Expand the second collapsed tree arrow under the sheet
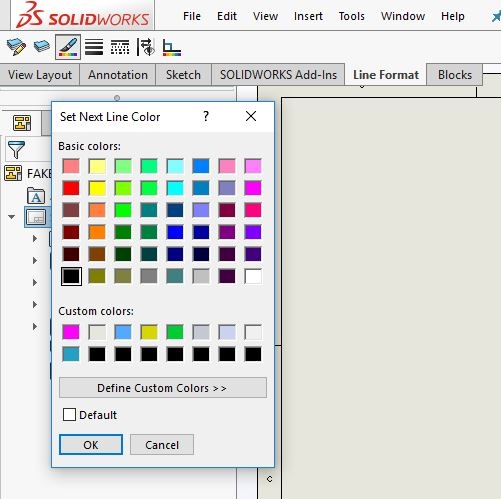The width and height of the screenshot is (501, 499). 35,260
